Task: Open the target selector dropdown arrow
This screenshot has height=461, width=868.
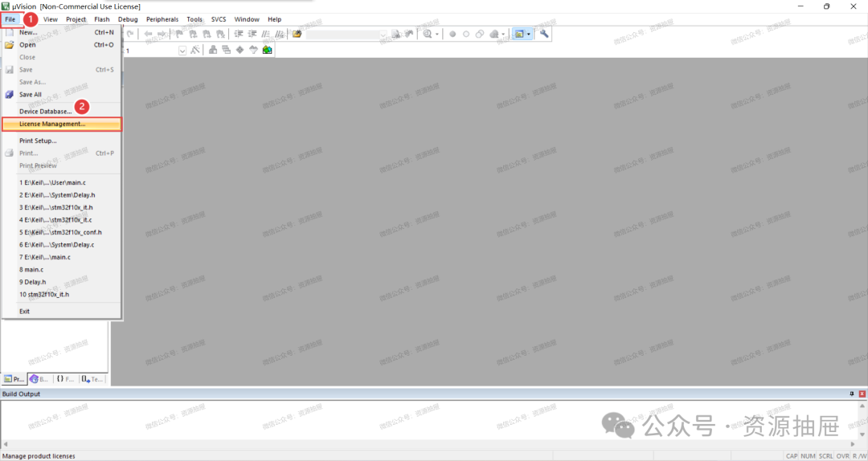Action: tap(182, 51)
